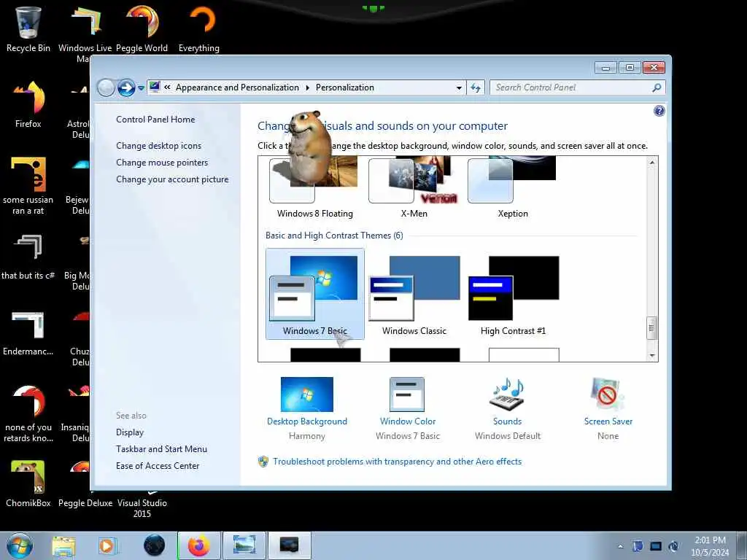Expand the breadcrumb arrow after Appearance and Personalization

pyautogui.click(x=307, y=87)
